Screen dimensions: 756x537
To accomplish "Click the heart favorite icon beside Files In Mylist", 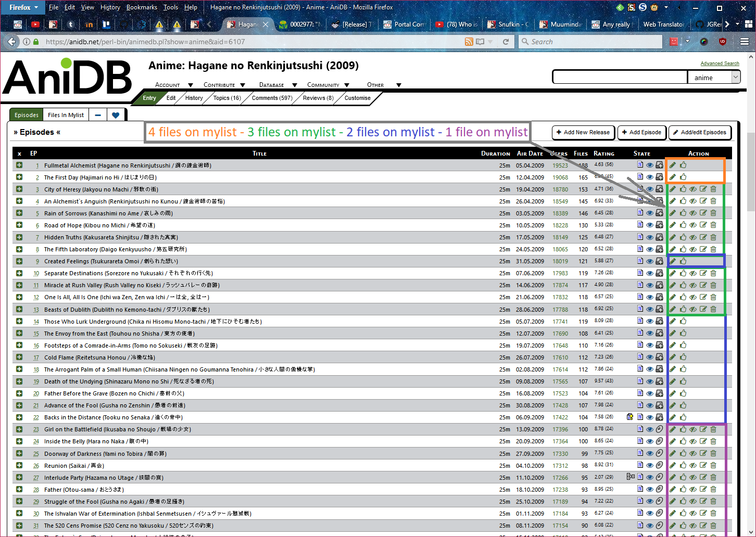I will click(x=116, y=115).
